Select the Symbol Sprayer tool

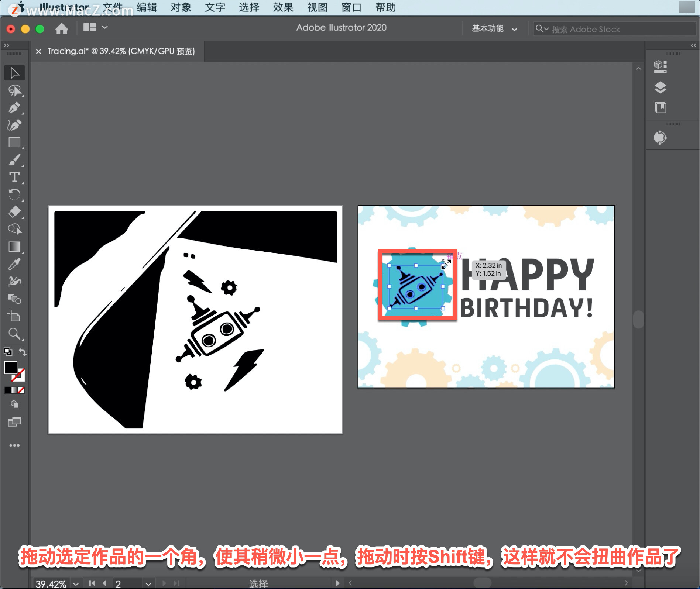[14, 281]
